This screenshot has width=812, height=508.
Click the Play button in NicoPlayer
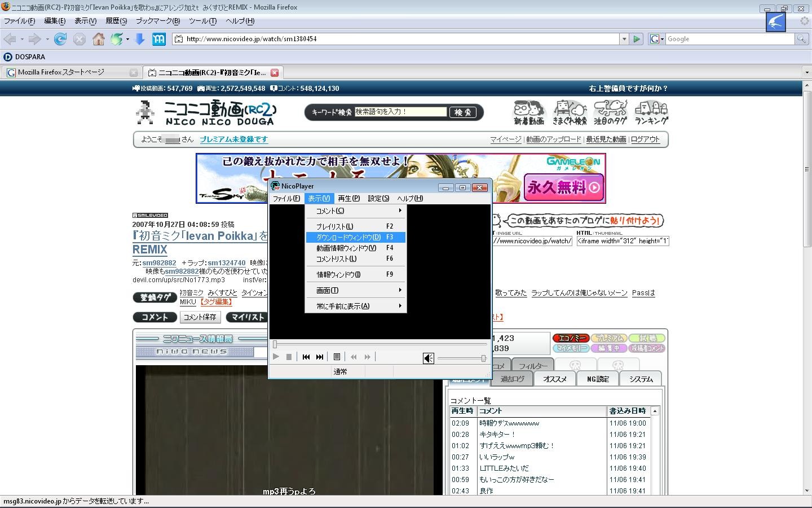coord(276,357)
